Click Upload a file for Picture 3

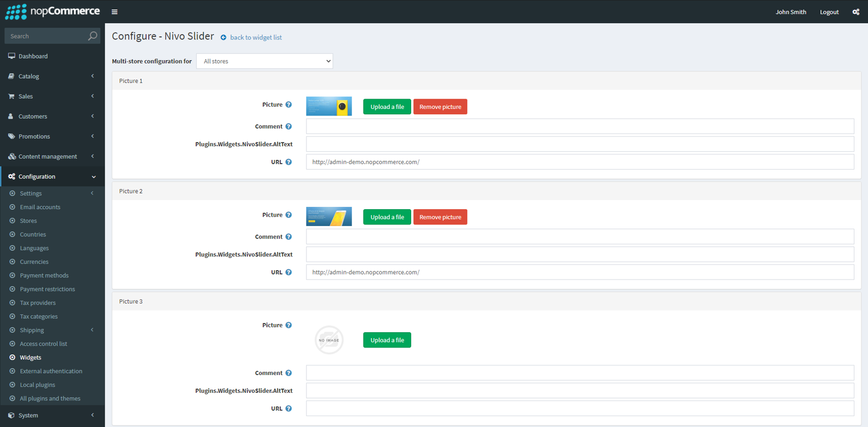pos(387,340)
